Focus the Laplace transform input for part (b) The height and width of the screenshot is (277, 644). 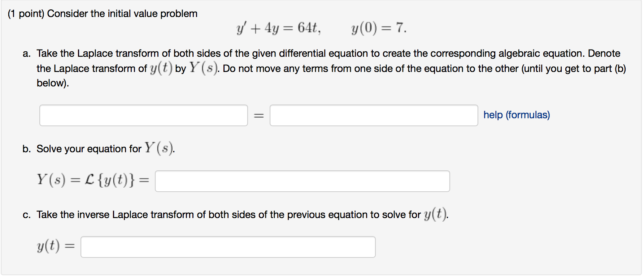(303, 181)
